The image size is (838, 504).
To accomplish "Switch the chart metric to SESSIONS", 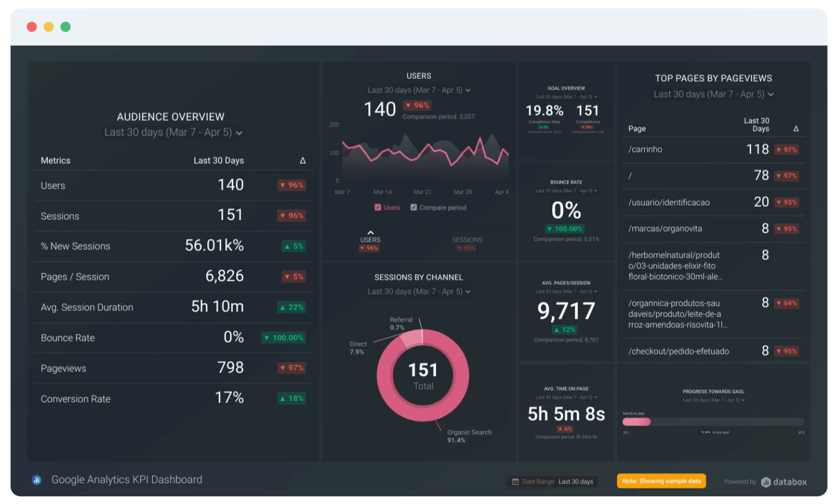I will pyautogui.click(x=466, y=239).
